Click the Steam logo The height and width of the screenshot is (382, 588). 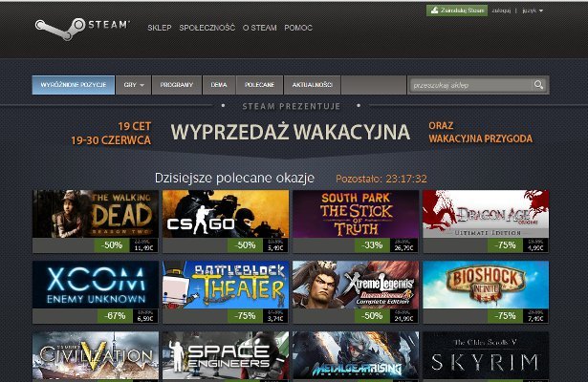pos(85,26)
